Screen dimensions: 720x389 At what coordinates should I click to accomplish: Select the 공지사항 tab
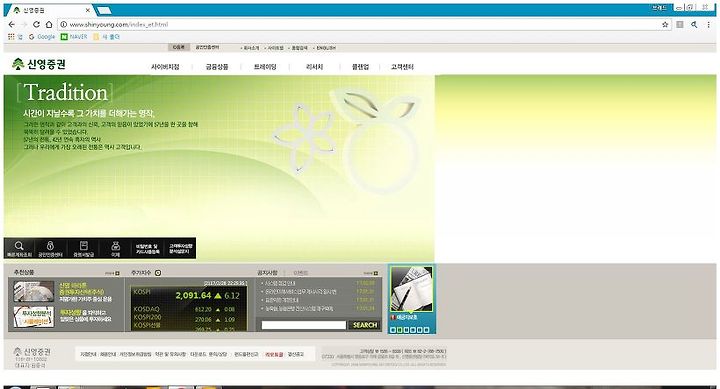click(267, 273)
